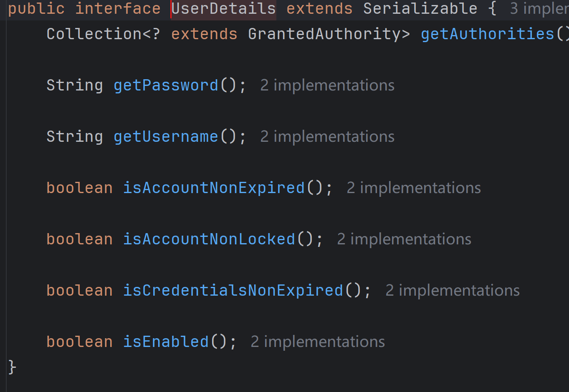Click the 2 implementations hint beside getPassword
This screenshot has height=392, width=569.
(327, 85)
